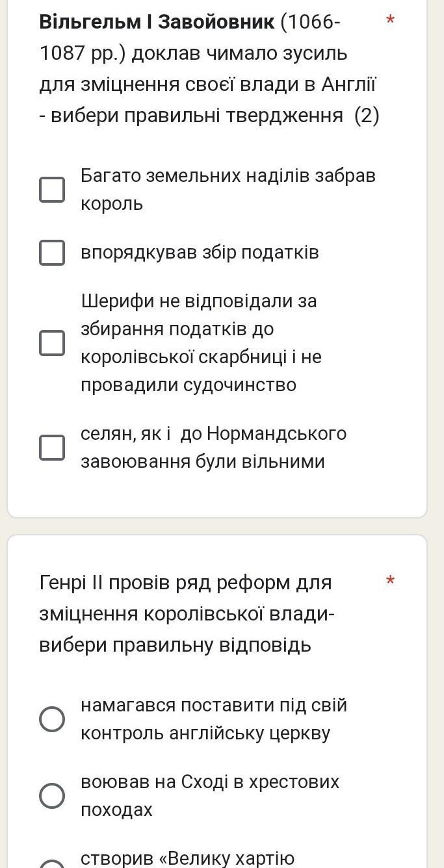The width and height of the screenshot is (444, 868).
Task: Click the text 'провадили судочинство' in sheriff option
Action: coord(189,385)
